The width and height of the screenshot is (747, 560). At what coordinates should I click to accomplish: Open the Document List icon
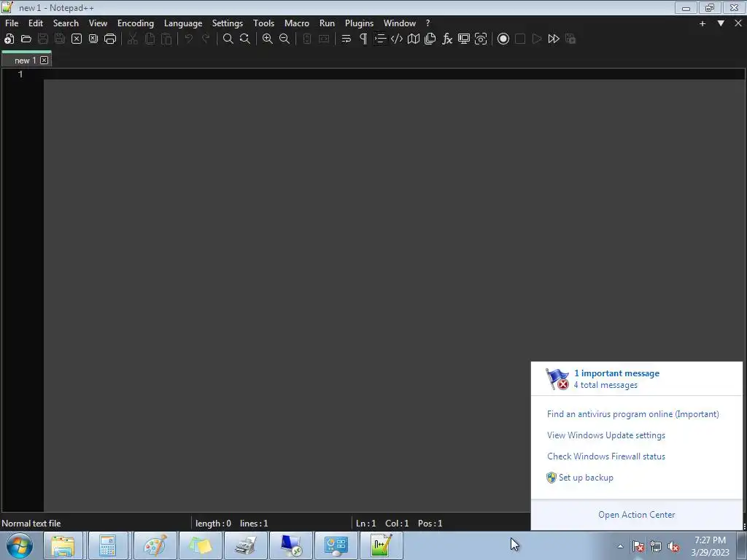click(430, 39)
